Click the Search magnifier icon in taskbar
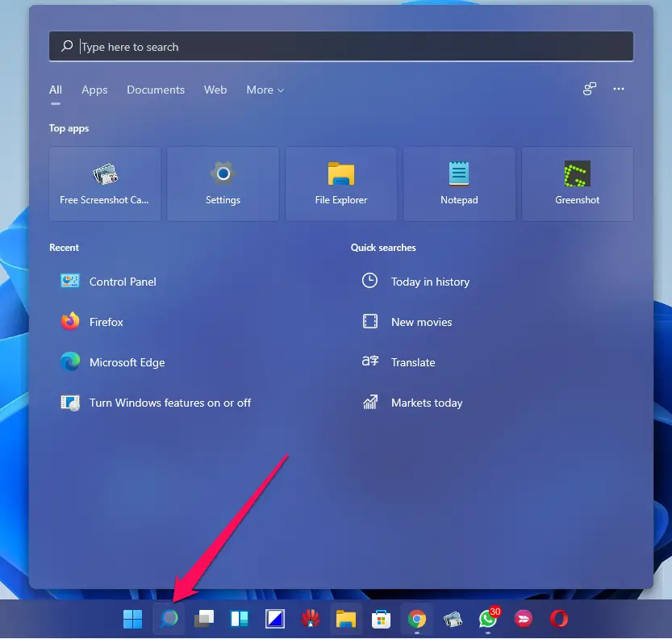This screenshot has height=639, width=672. click(169, 619)
